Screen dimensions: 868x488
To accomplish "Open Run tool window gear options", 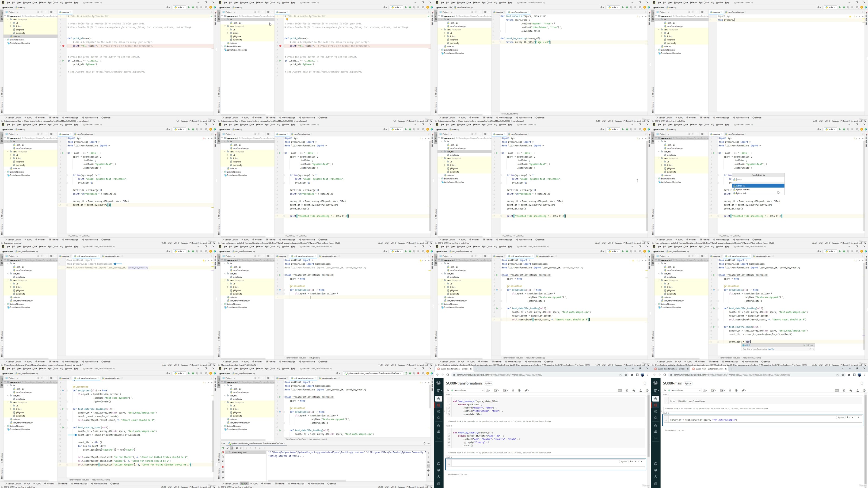I will tap(425, 444).
